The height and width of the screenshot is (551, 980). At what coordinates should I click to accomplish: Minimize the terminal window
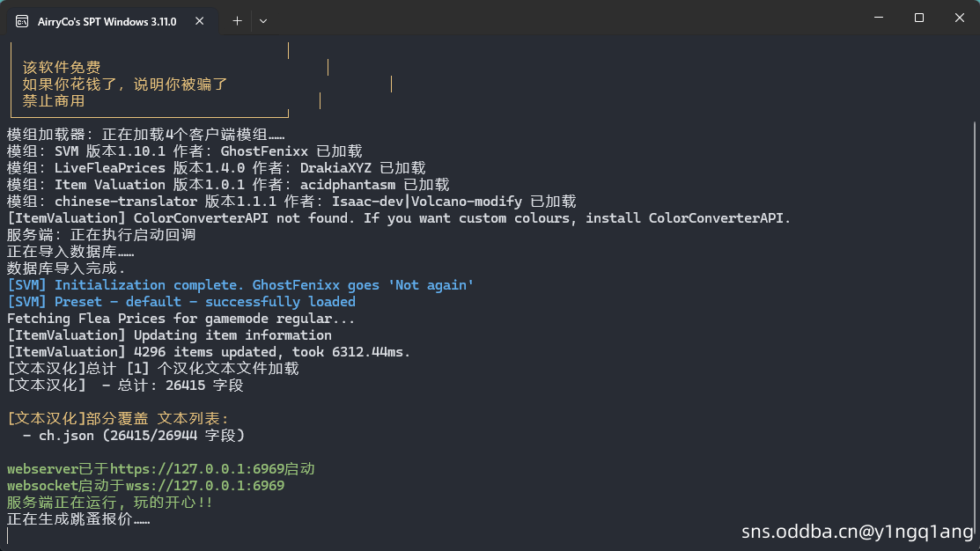pos(879,18)
